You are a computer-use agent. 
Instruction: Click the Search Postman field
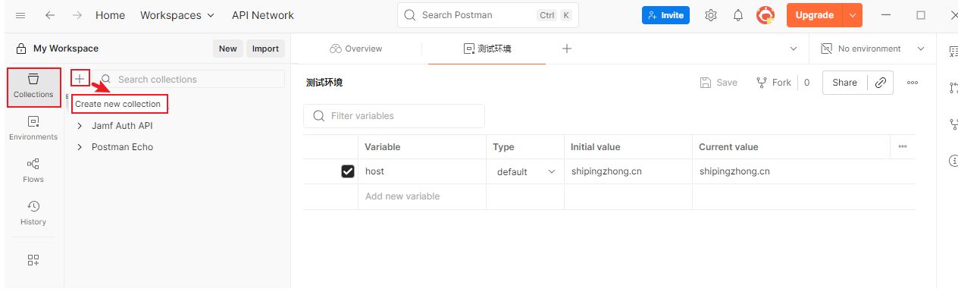[x=488, y=15]
